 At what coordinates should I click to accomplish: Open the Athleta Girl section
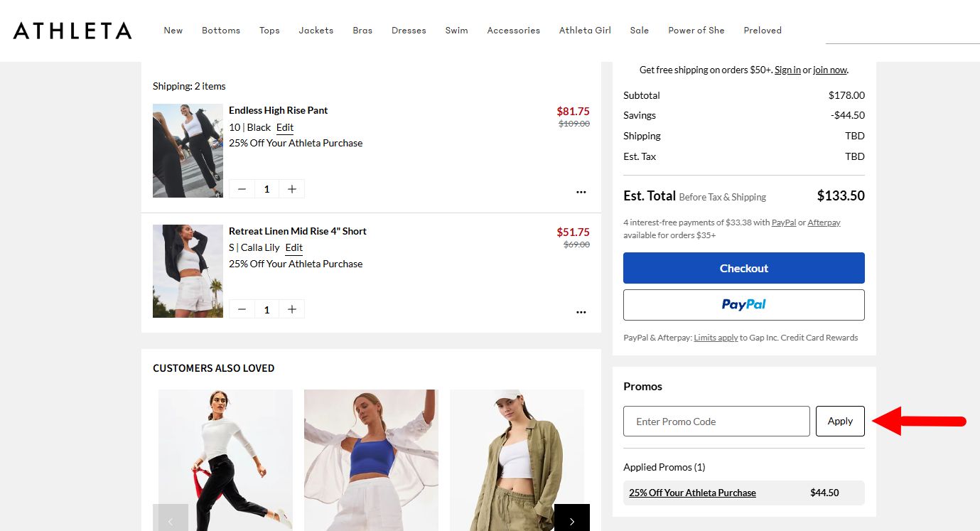click(x=585, y=30)
